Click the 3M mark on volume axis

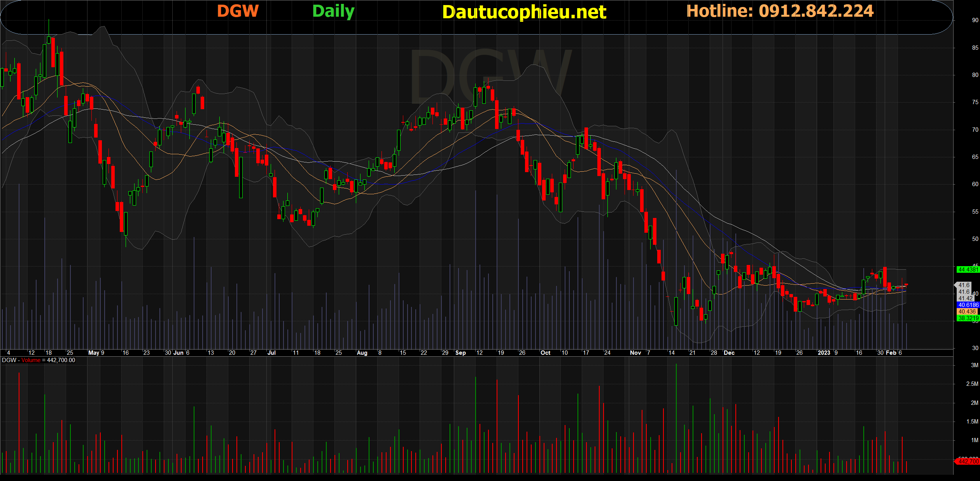pyautogui.click(x=974, y=365)
